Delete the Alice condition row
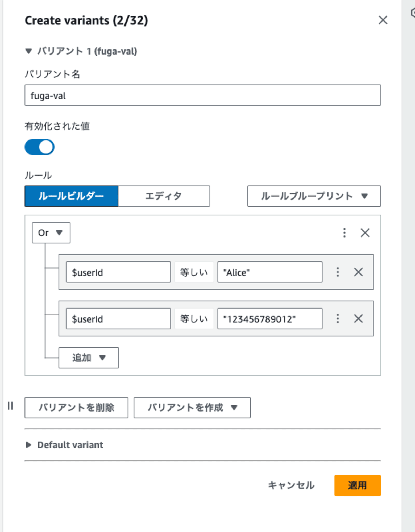Image resolution: width=415 pixels, height=532 pixels. (358, 272)
